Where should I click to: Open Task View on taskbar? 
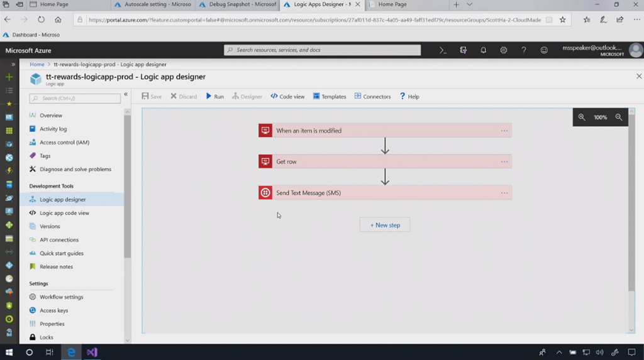pos(50,352)
